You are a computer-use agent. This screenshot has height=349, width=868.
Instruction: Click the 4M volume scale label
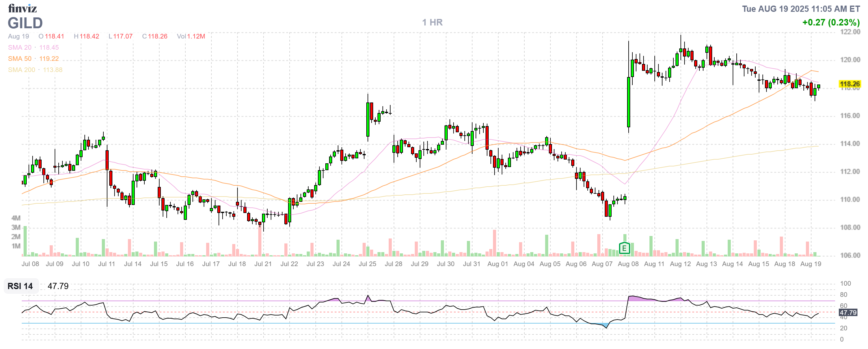click(16, 218)
